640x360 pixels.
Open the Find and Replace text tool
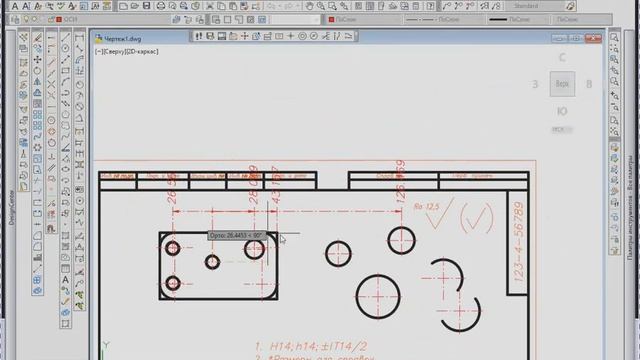[x=50, y=6]
